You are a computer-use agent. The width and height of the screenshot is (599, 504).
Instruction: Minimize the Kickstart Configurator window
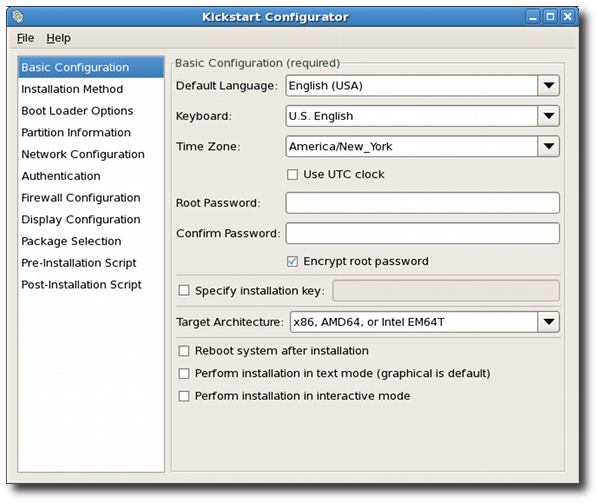(533, 17)
